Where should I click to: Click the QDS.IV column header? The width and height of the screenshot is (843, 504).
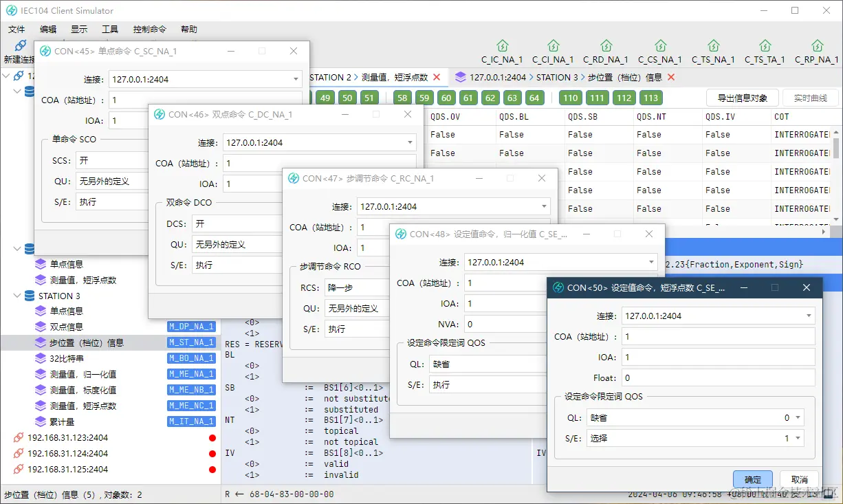pyautogui.click(x=735, y=117)
